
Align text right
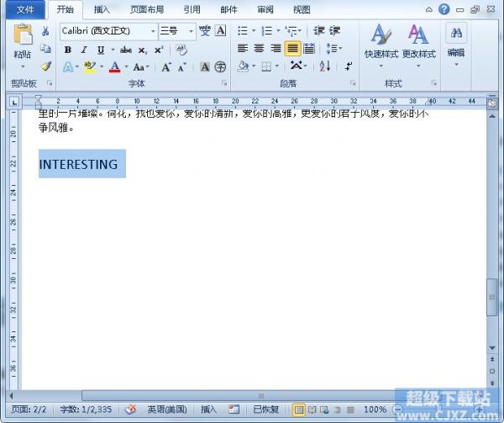click(x=276, y=49)
